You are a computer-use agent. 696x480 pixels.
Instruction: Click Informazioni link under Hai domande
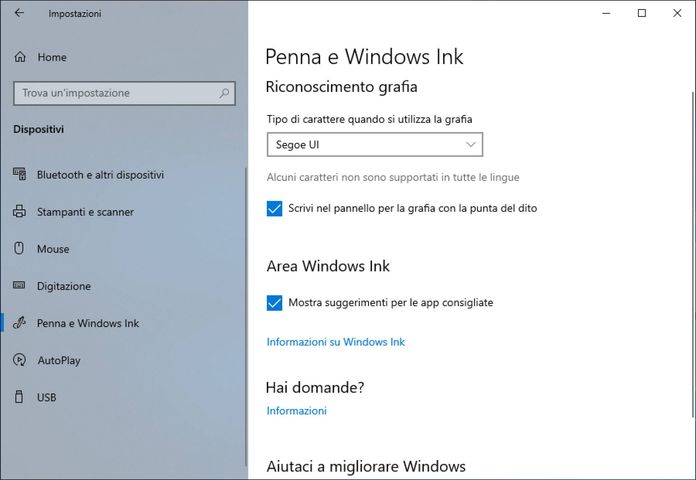pos(296,410)
